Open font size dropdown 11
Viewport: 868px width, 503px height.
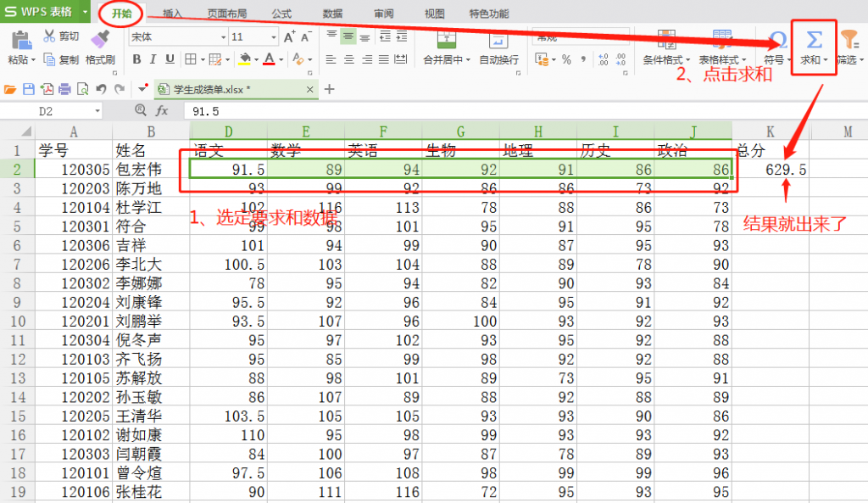[x=274, y=37]
